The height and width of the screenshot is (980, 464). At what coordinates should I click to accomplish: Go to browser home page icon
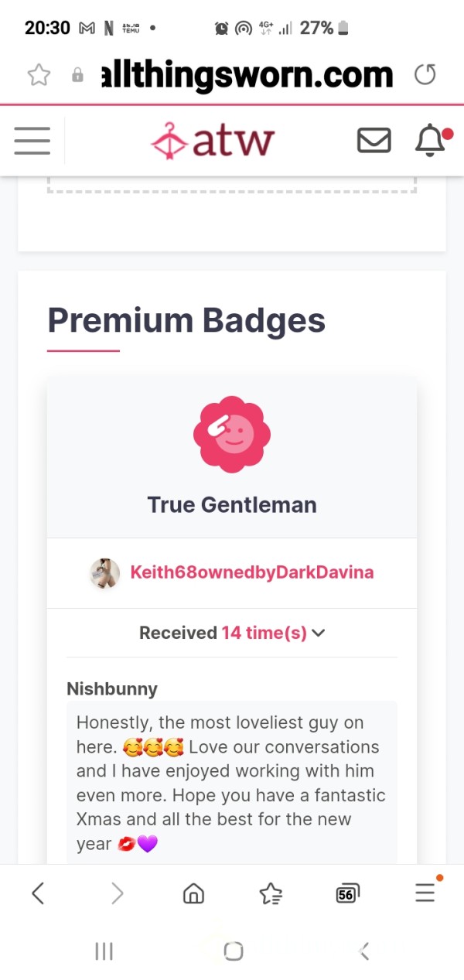click(193, 894)
